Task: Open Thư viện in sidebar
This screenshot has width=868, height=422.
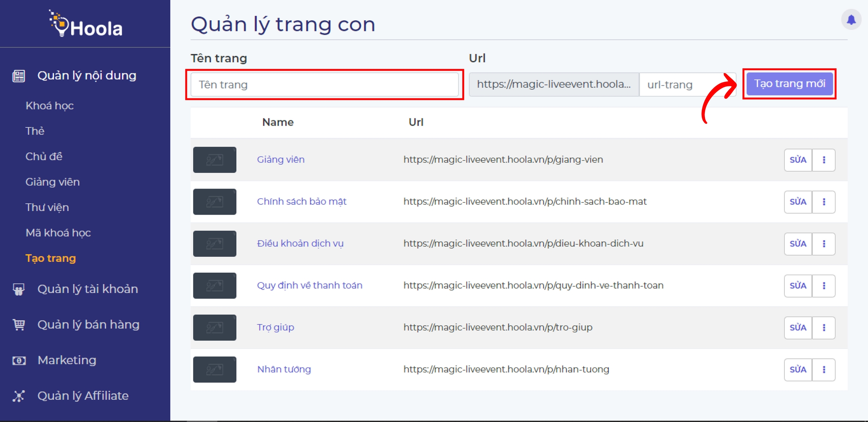Action: point(47,207)
